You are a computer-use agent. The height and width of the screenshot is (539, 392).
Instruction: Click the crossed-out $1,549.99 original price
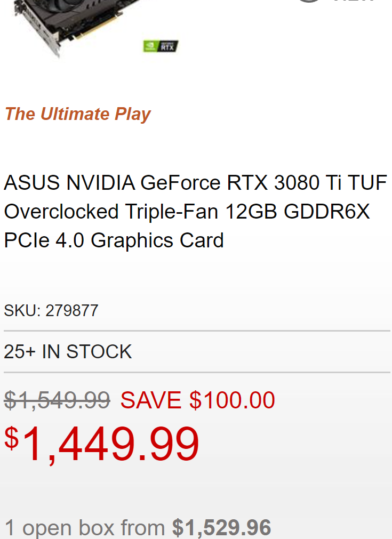[57, 400]
